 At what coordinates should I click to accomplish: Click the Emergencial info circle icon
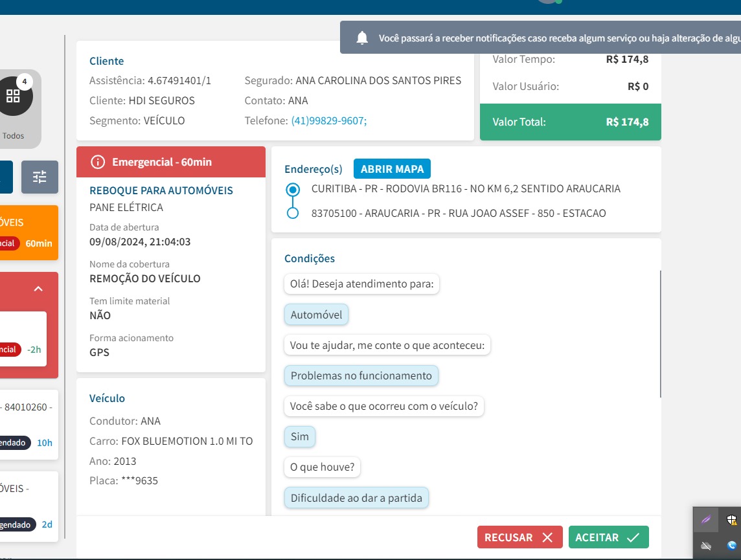97,162
